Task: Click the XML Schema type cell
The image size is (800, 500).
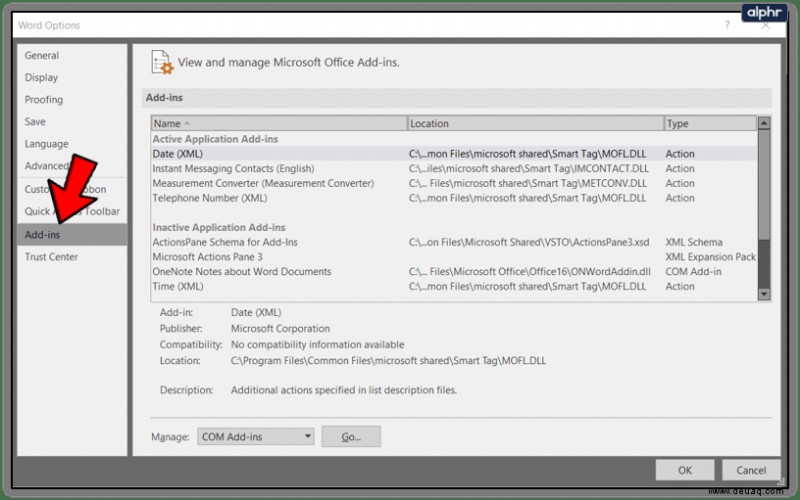Action: coord(694,242)
